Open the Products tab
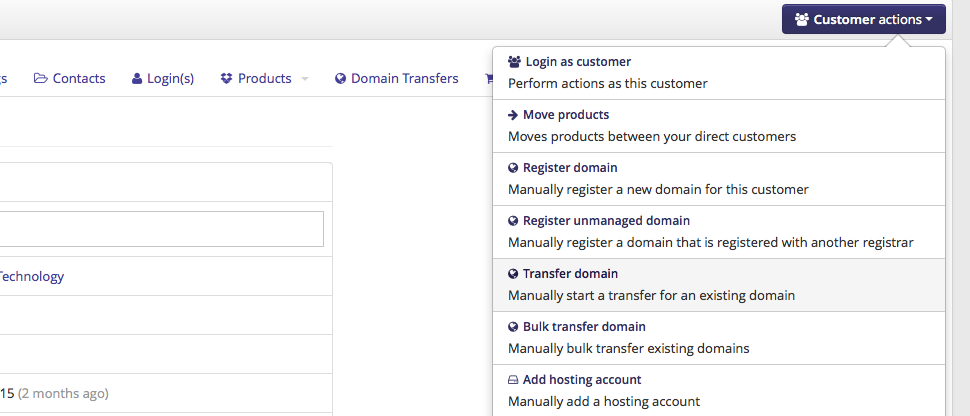Image resolution: width=970 pixels, height=416 pixels. point(256,79)
